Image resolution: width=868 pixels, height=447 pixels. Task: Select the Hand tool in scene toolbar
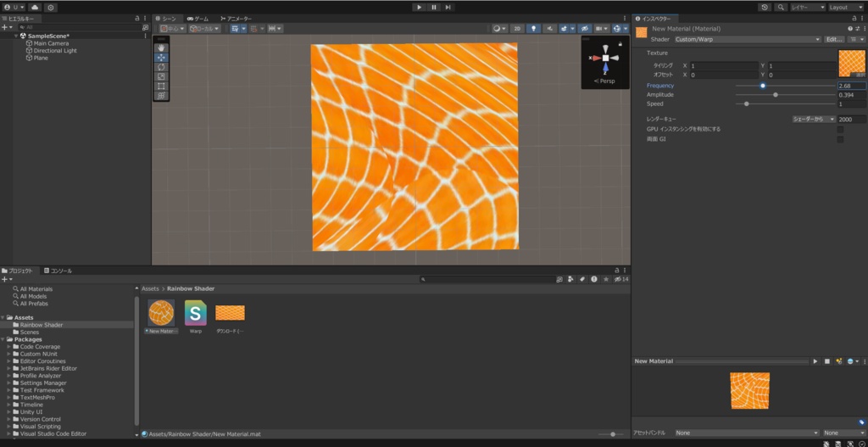click(x=162, y=48)
